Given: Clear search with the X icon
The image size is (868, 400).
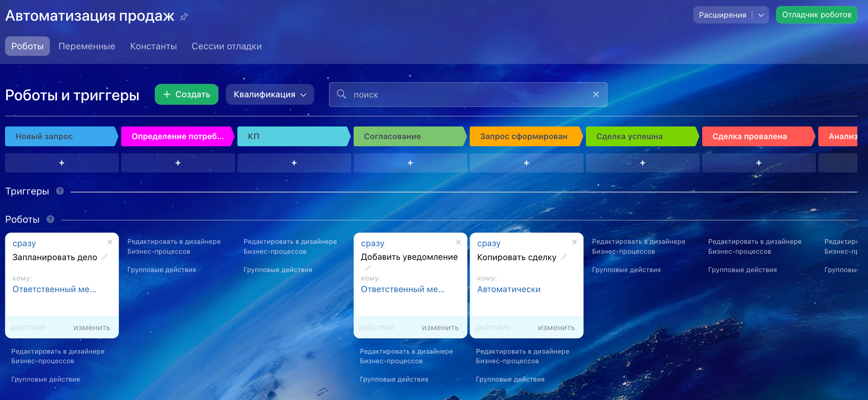Looking at the screenshot, I should tap(596, 94).
